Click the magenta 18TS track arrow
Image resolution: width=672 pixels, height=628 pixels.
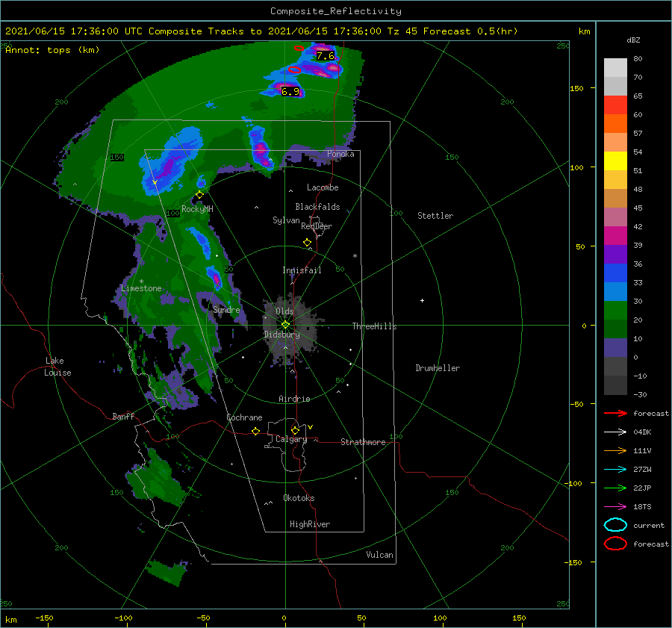tap(615, 507)
